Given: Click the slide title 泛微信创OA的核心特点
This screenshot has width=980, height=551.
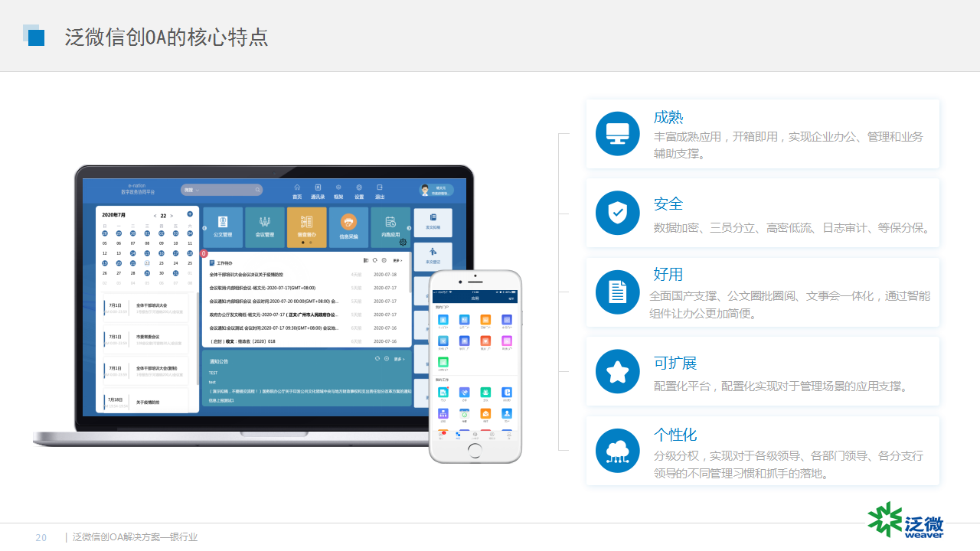Looking at the screenshot, I should pyautogui.click(x=167, y=37).
